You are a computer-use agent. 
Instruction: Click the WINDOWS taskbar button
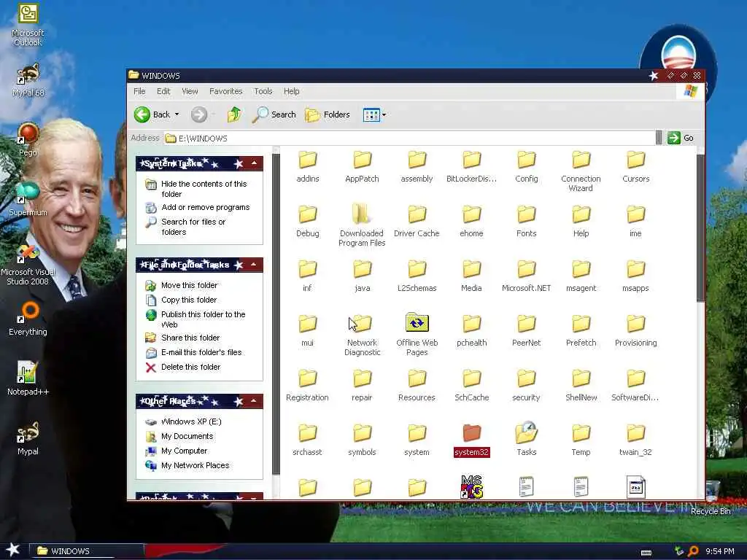coord(87,551)
